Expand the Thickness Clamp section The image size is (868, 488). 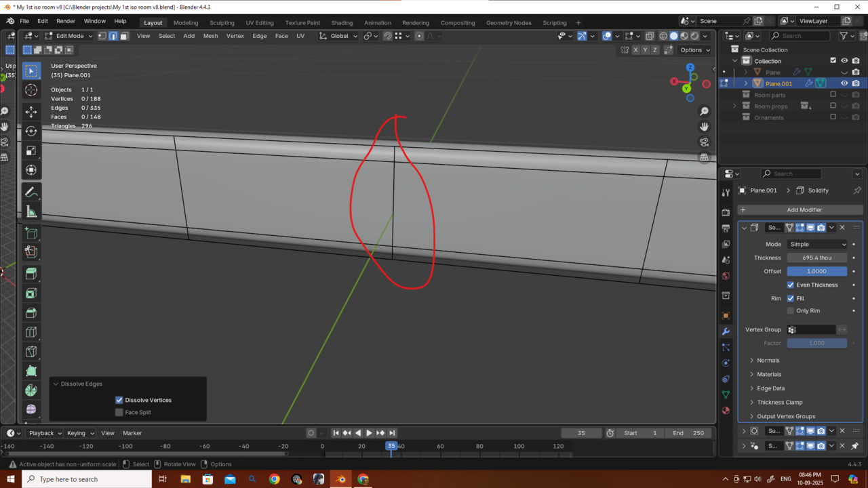780,403
